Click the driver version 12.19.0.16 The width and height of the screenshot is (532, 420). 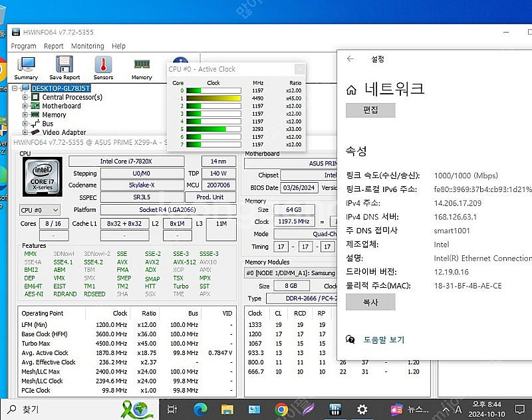coord(452,272)
